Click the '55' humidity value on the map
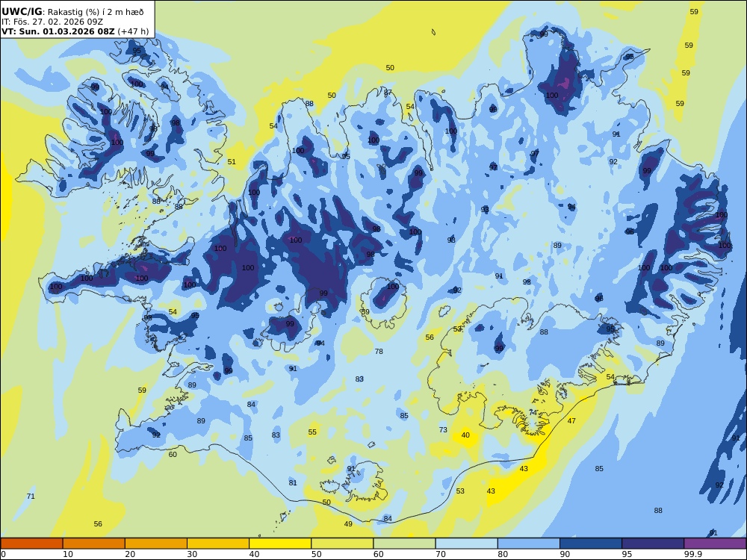Screen dimensions: 747x560 [x=312, y=432]
